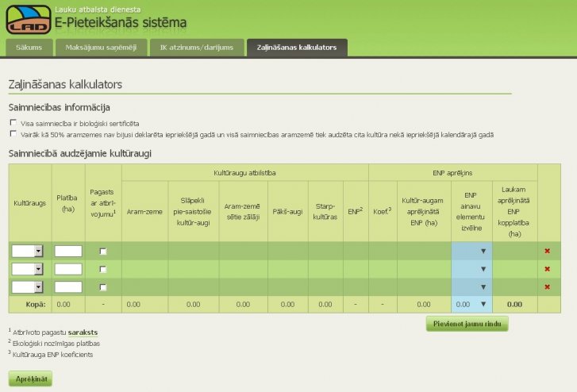Click the 'Starp-kultūras' column header
The height and width of the screenshot is (392, 577).
[325, 212]
